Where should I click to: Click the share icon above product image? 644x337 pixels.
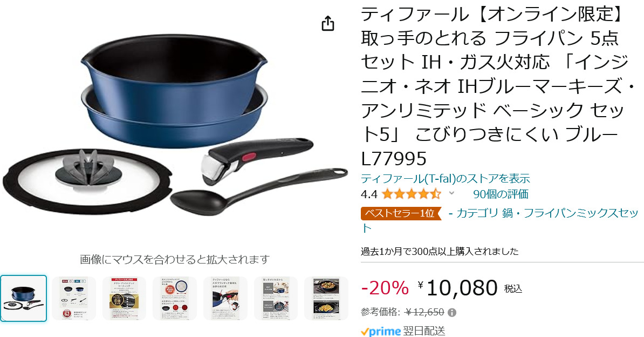pos(328,23)
